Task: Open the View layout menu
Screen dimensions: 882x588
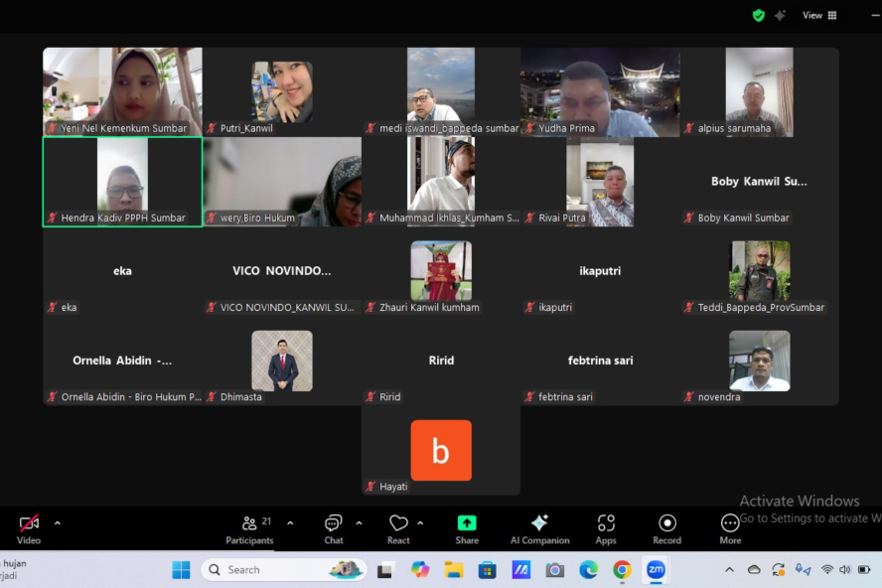Action: [819, 15]
